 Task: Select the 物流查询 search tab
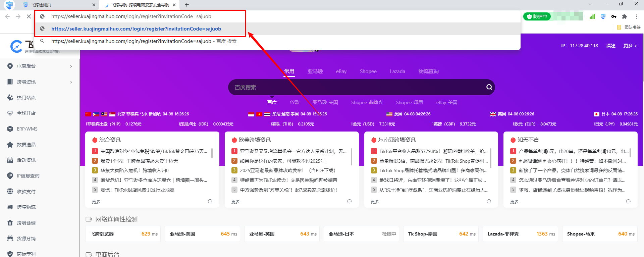(x=428, y=71)
